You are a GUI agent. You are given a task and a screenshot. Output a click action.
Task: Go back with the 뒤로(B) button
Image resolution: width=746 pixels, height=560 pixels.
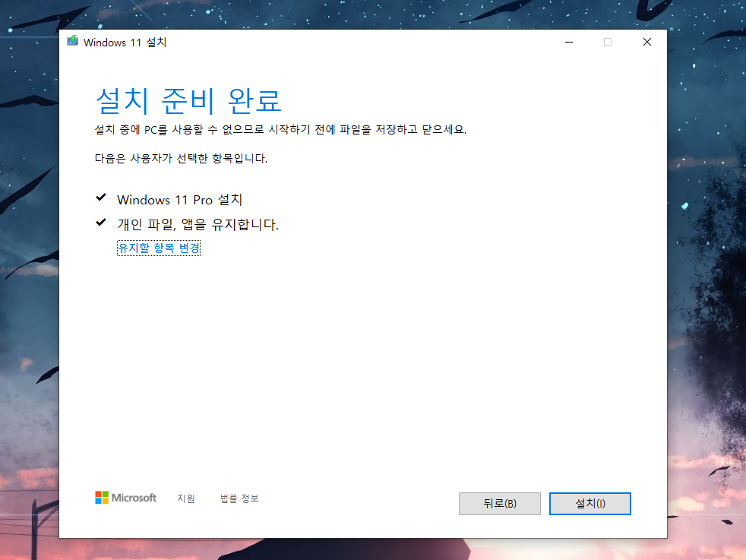coord(500,503)
